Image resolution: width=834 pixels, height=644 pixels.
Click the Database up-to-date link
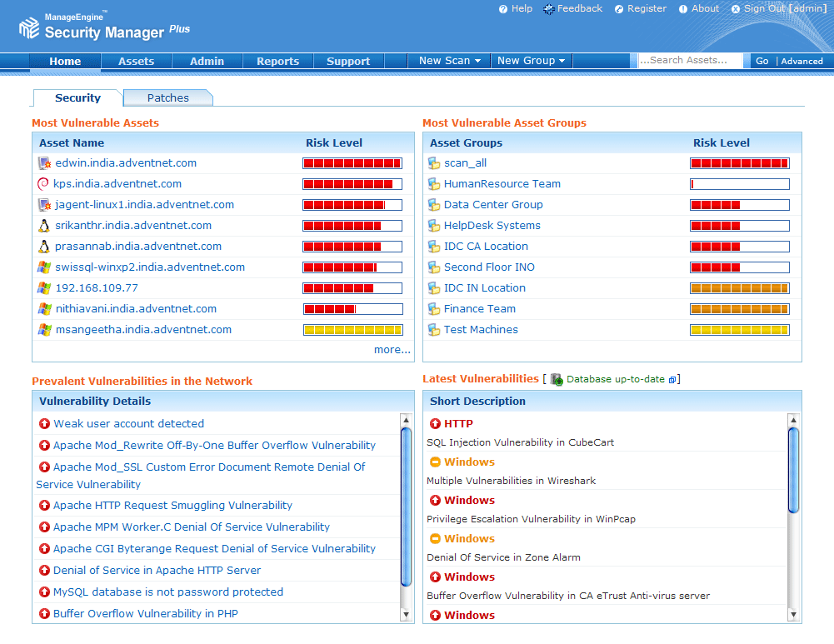[x=616, y=379]
